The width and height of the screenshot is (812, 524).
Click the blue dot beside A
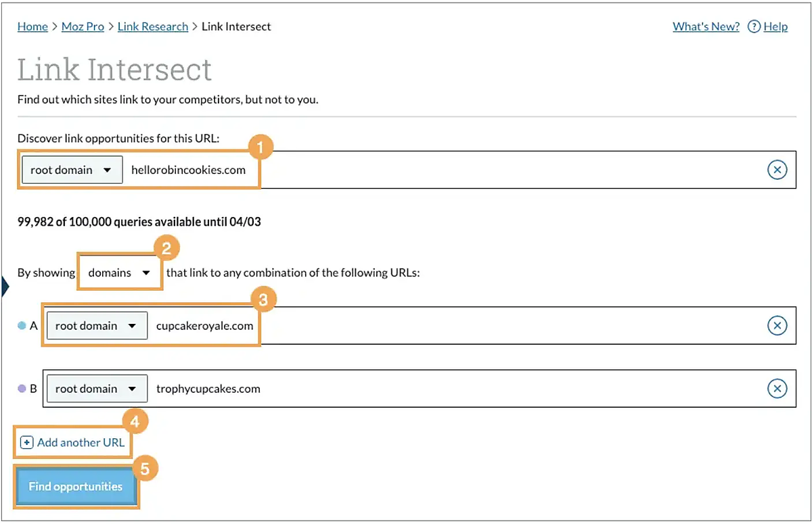(x=22, y=326)
